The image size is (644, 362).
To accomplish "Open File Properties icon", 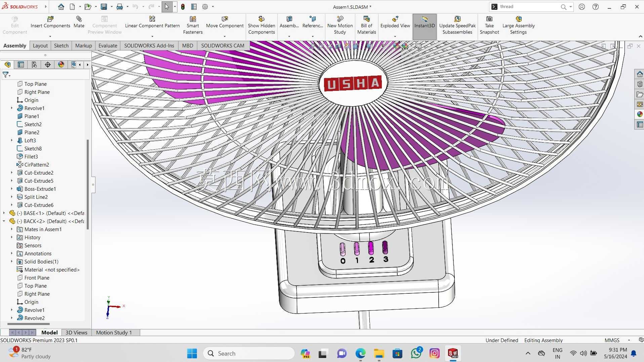I will click(194, 7).
